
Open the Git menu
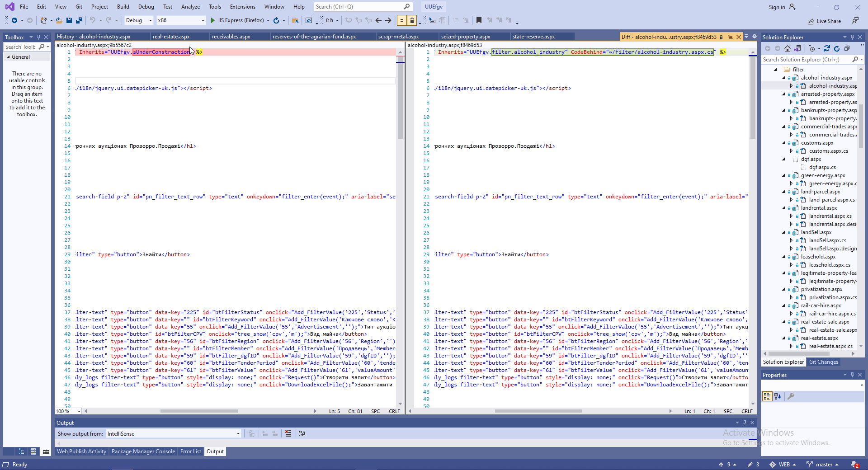click(79, 7)
